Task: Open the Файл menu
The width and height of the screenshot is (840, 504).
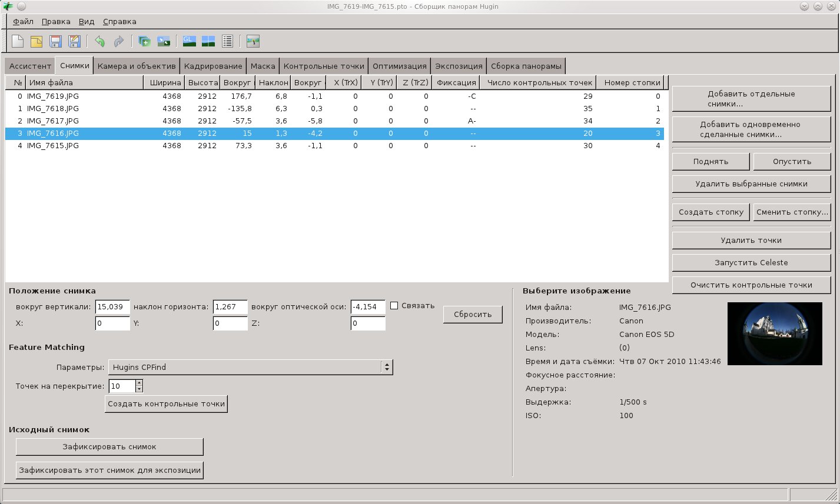Action: [x=23, y=21]
